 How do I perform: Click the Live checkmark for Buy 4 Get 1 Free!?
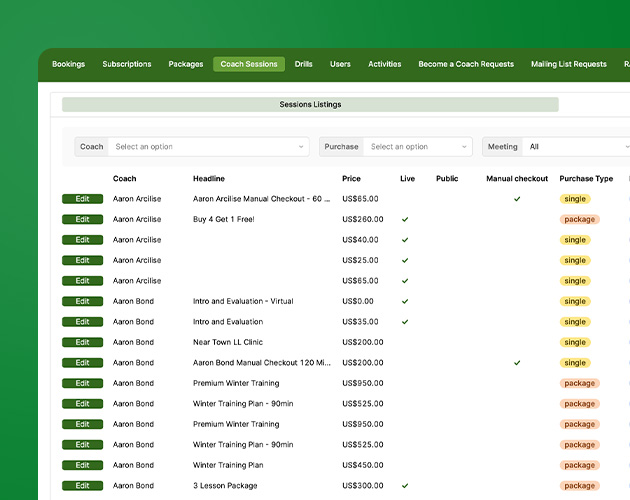tap(405, 219)
